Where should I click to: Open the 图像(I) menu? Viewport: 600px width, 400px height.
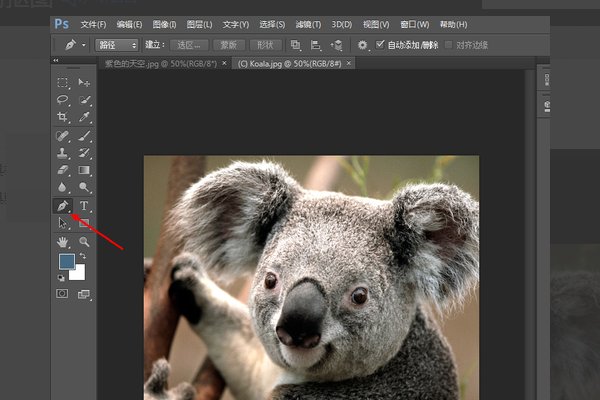tap(165, 24)
